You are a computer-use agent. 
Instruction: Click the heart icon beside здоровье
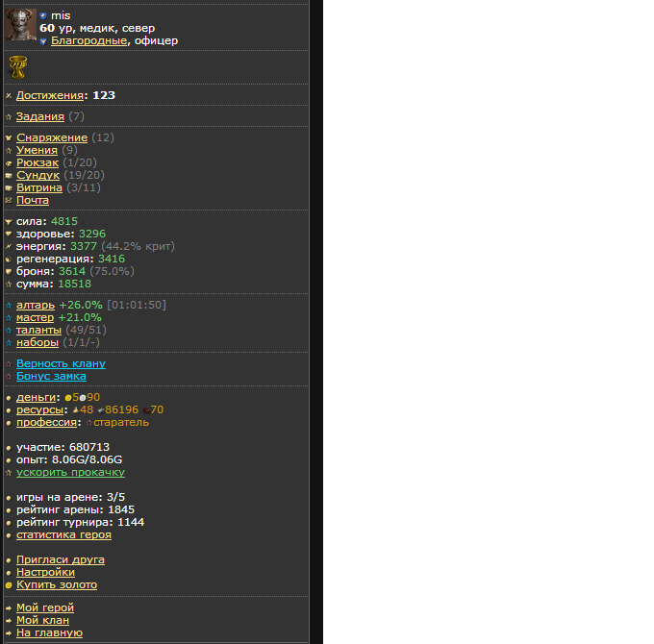click(9, 234)
